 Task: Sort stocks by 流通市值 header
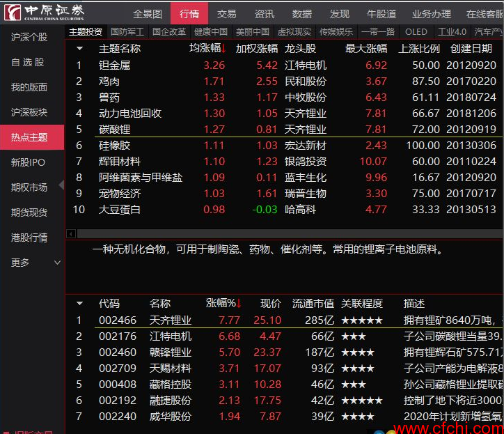[x=313, y=303]
